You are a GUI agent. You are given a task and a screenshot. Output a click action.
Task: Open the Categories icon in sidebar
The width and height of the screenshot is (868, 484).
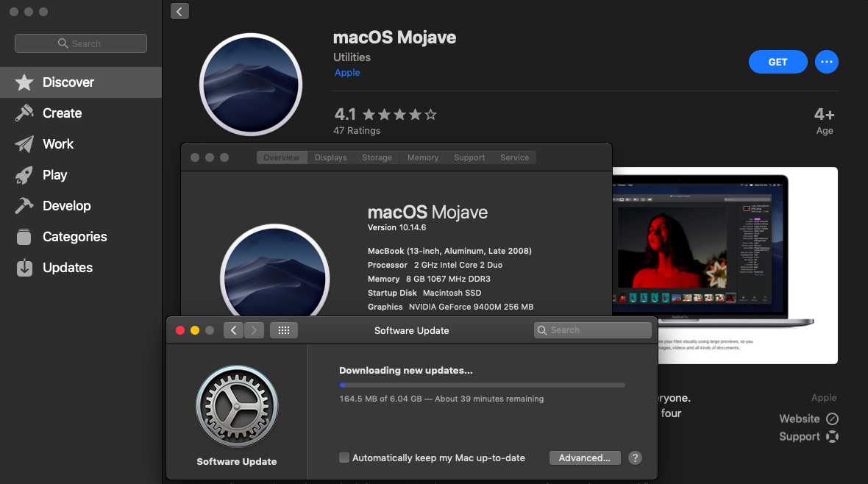pos(24,236)
